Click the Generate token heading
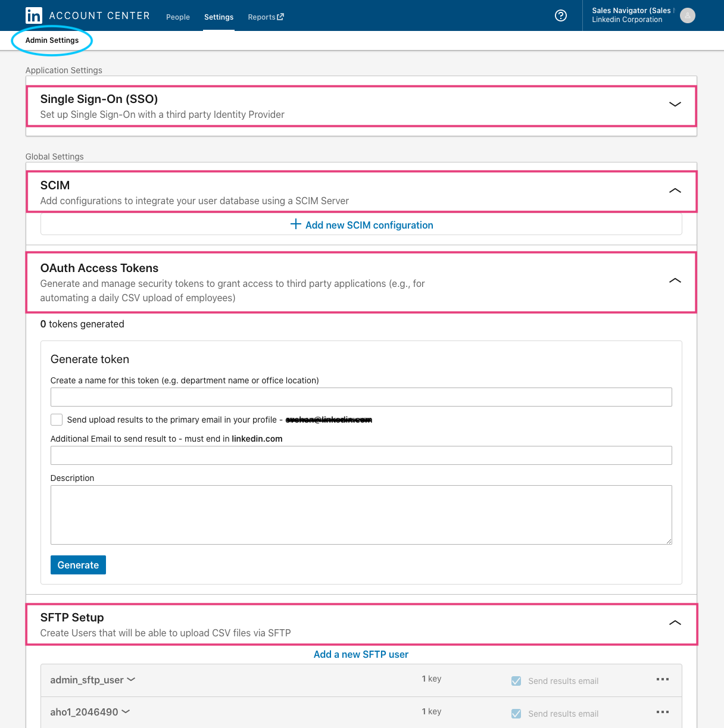The height and width of the screenshot is (728, 724). pyautogui.click(x=90, y=359)
